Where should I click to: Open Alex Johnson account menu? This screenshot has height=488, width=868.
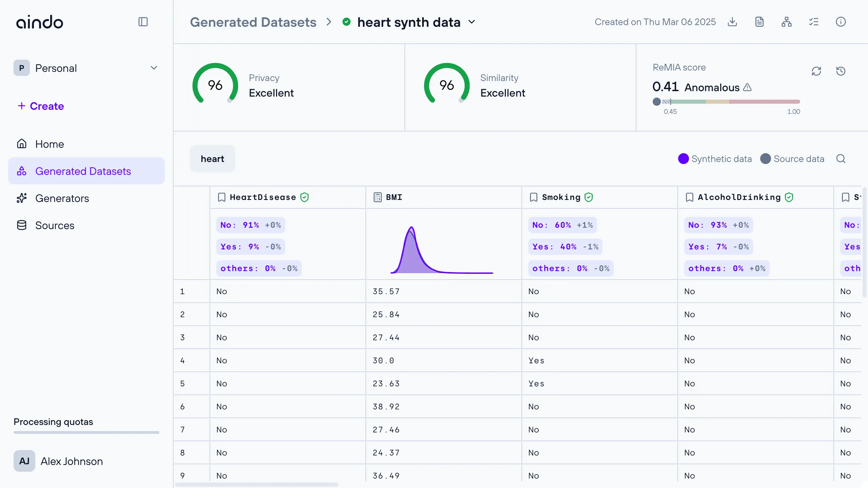tap(58, 461)
